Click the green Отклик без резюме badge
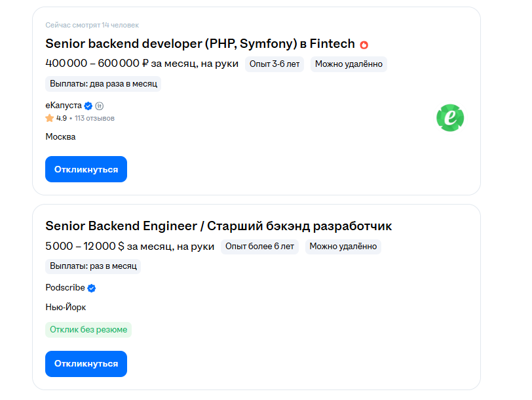532x400 pixels. tap(87, 329)
